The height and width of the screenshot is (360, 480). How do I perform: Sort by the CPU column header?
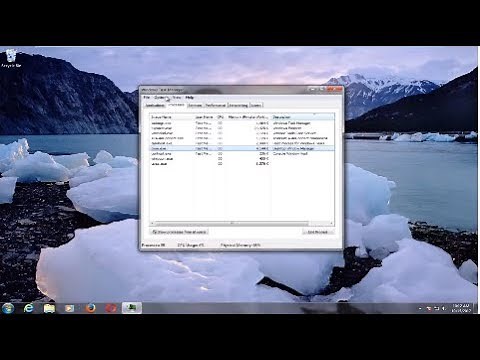tap(221, 117)
